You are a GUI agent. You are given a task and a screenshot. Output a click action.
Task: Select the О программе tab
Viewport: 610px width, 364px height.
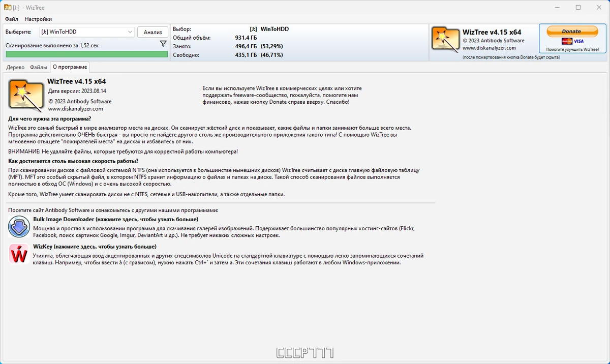[70, 67]
